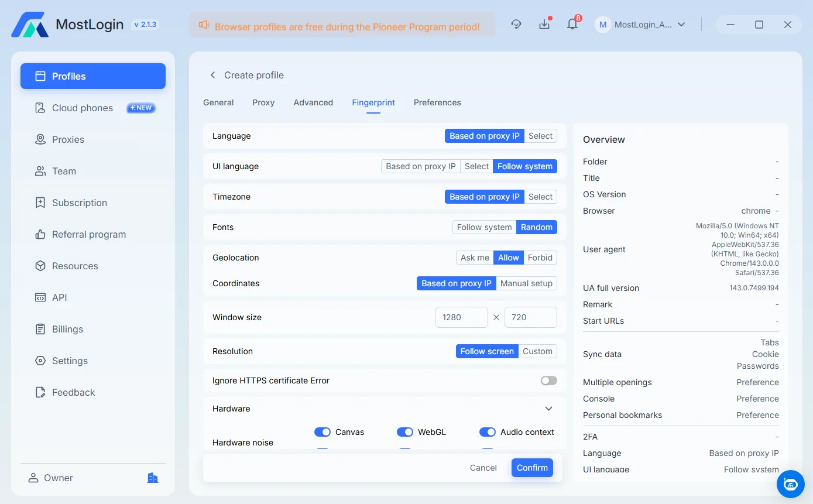Edit the window width field showing 1280
Image resolution: width=813 pixels, height=504 pixels.
pos(461,317)
